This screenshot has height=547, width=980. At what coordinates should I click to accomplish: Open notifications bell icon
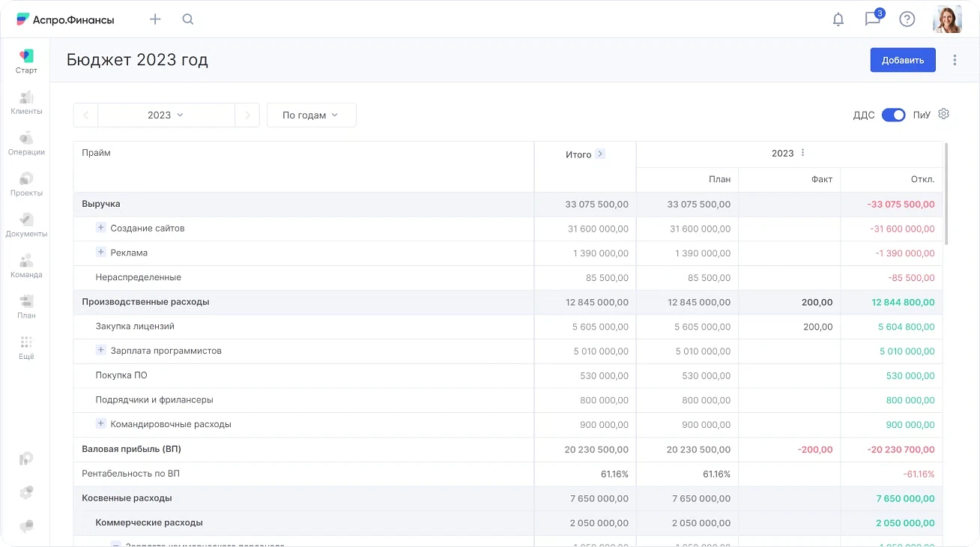click(838, 19)
